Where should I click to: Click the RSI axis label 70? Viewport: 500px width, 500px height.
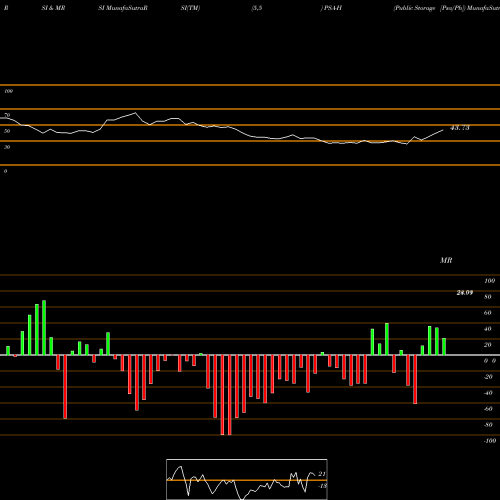[7, 115]
